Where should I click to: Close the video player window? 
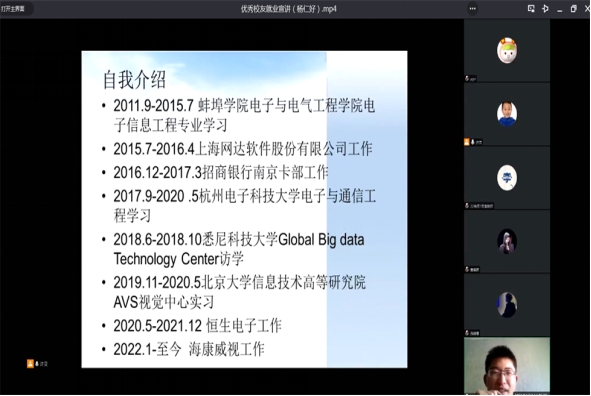pyautogui.click(x=587, y=9)
